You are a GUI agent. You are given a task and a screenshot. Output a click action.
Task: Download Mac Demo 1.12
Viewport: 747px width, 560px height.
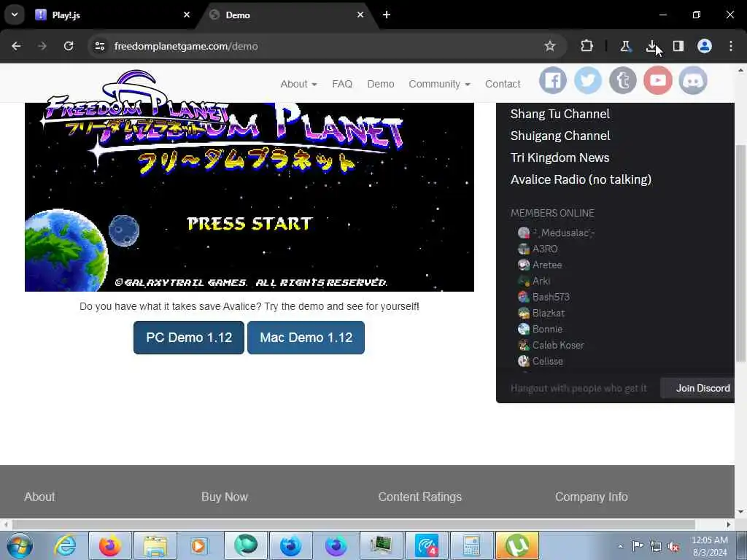click(x=306, y=338)
